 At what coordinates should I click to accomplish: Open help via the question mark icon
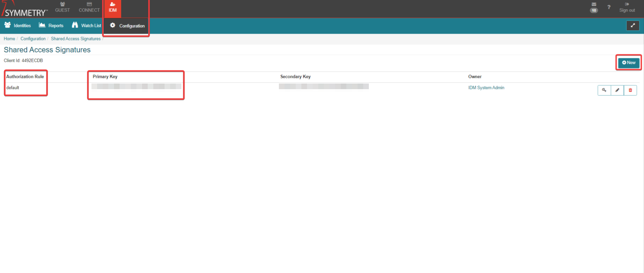[x=609, y=7]
